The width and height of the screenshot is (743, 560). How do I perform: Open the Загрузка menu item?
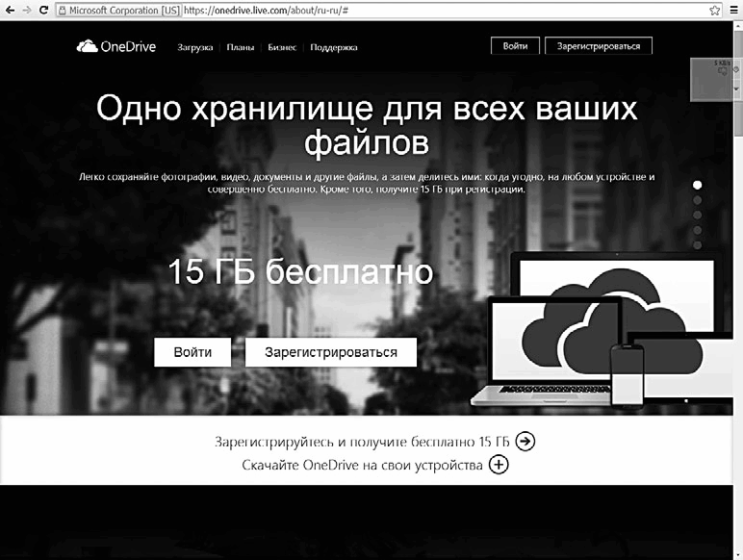[x=194, y=47]
